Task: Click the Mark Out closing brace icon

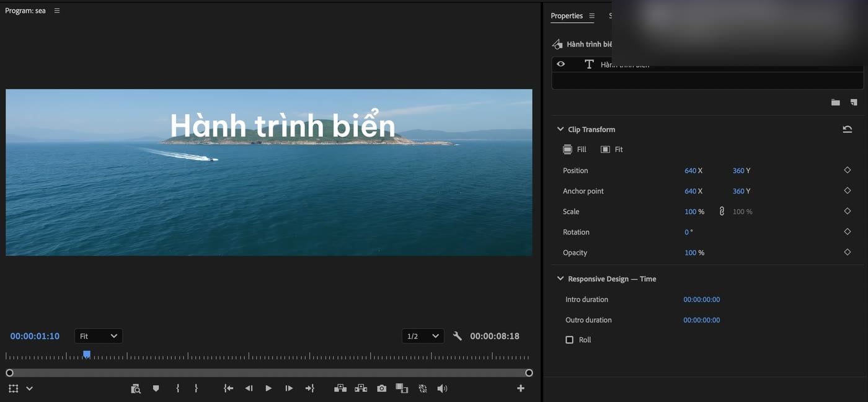Action: 196,388
